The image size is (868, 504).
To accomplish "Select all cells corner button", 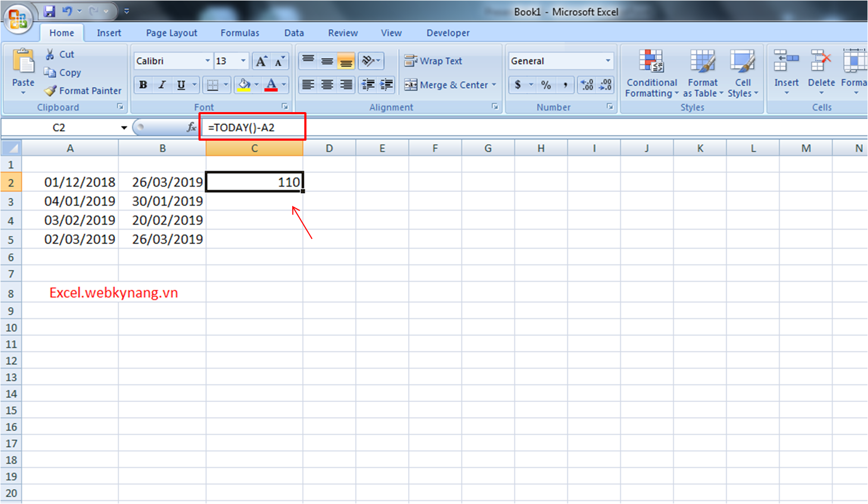I will click(x=11, y=148).
